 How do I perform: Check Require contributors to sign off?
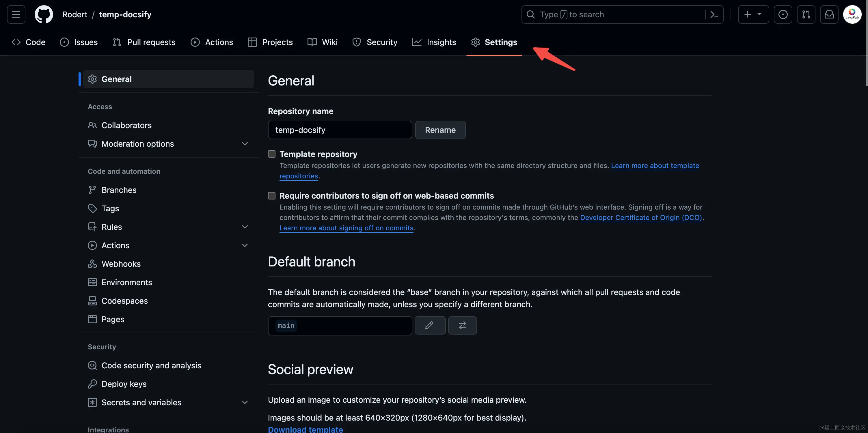[x=272, y=196]
